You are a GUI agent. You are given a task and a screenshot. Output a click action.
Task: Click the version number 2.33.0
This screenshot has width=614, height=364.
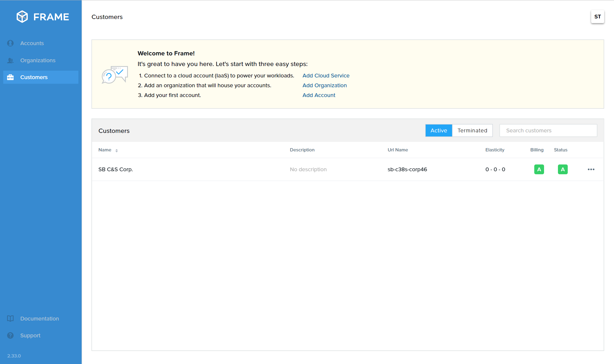tap(14, 356)
